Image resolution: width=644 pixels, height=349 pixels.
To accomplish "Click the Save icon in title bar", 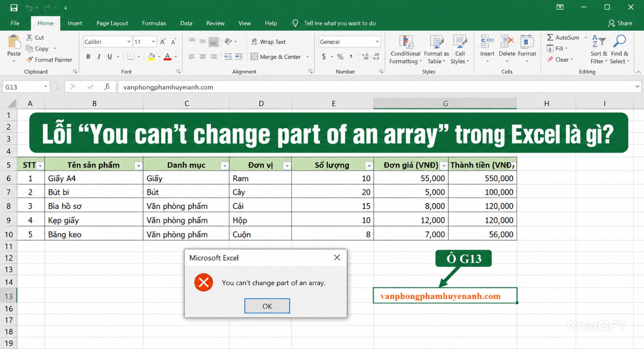I will tap(14, 8).
